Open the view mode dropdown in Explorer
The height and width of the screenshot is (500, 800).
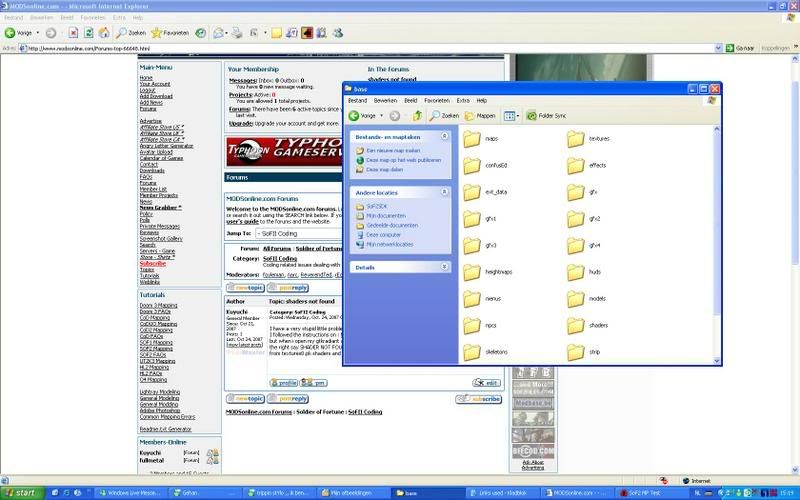coord(512,116)
